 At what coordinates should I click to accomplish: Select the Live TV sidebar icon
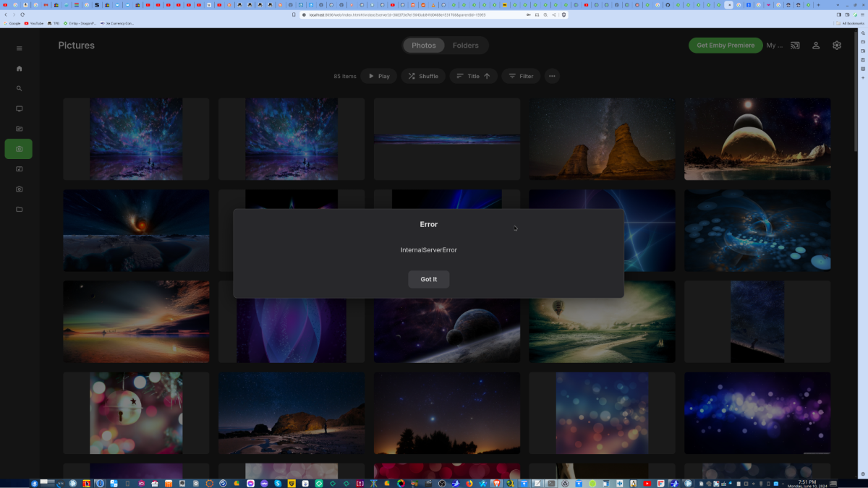[x=19, y=108]
